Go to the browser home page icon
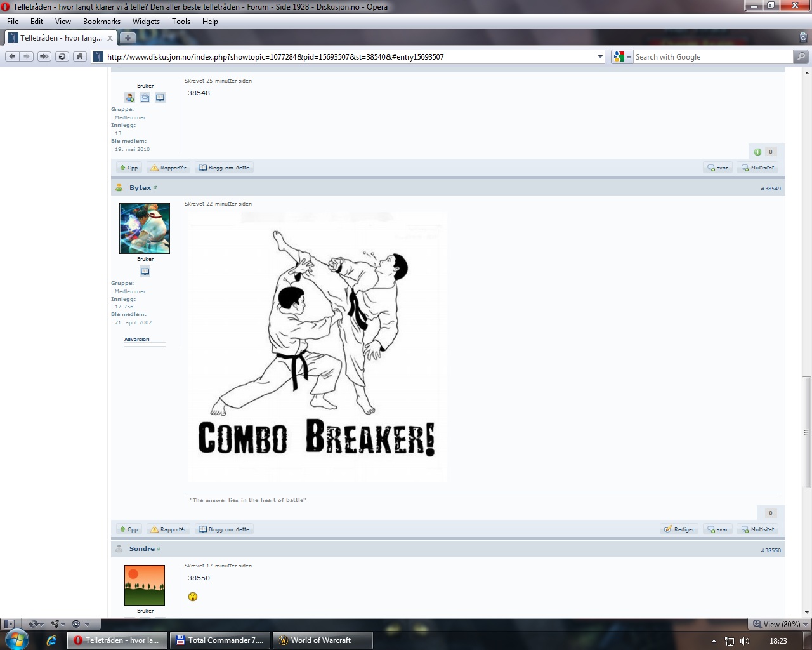The width and height of the screenshot is (812, 650). point(79,56)
